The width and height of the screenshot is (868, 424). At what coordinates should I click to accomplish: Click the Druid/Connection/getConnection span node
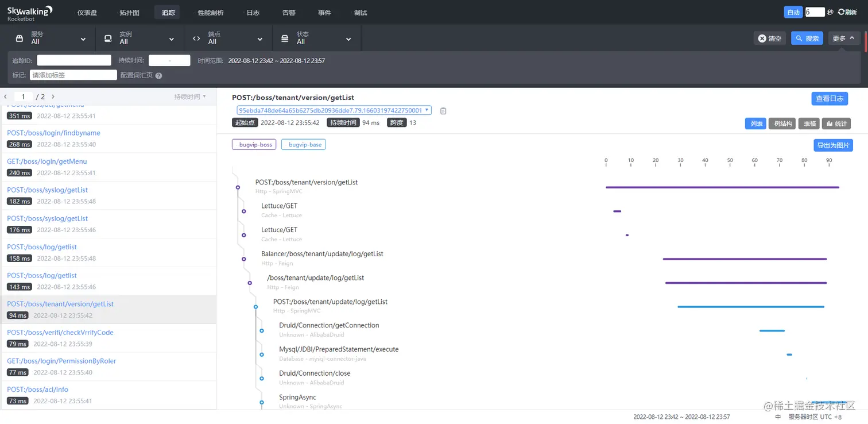[x=261, y=330]
